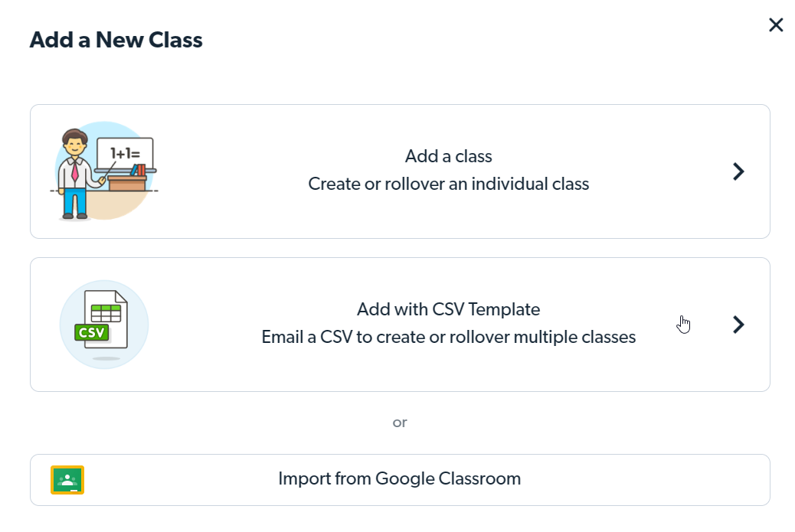Click Import from Google Classroom
The height and width of the screenshot is (532, 795).
(400, 478)
